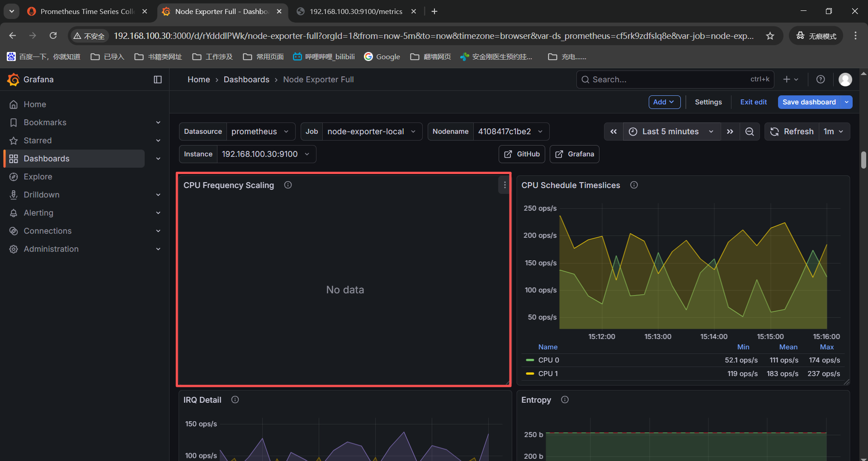The width and height of the screenshot is (868, 461).
Task: Open the GitHub external link
Action: pos(522,154)
